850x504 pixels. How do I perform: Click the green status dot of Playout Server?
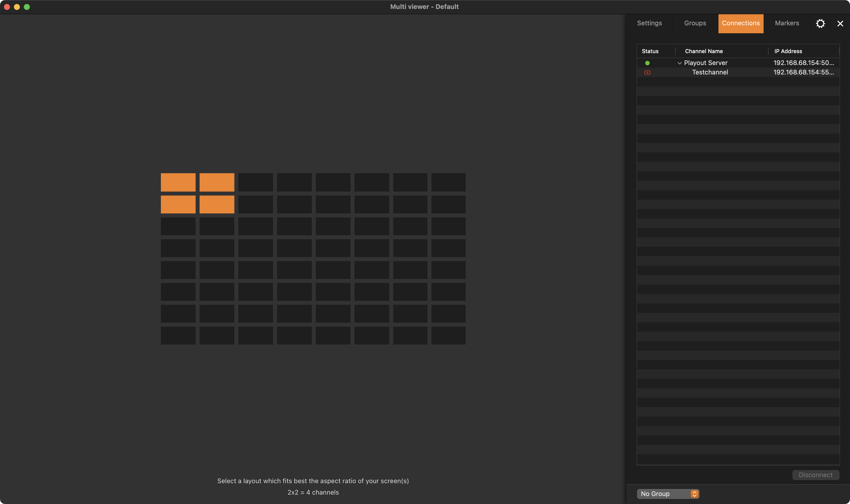[x=647, y=63]
